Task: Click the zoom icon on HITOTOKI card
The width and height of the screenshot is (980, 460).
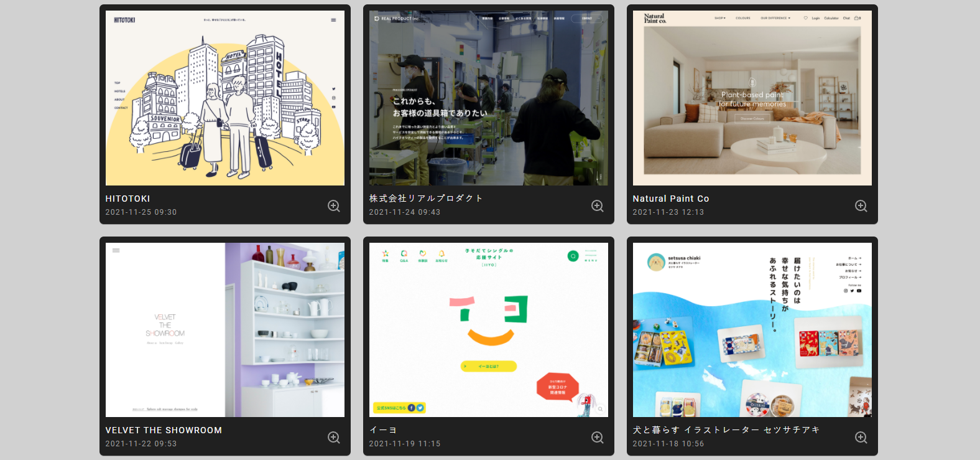Action: pyautogui.click(x=334, y=206)
